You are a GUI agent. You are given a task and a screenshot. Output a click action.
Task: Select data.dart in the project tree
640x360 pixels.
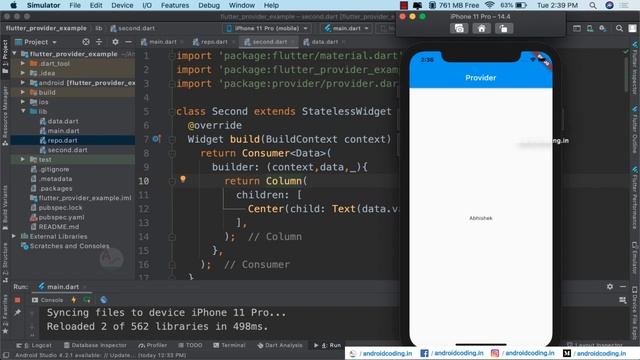(x=63, y=121)
